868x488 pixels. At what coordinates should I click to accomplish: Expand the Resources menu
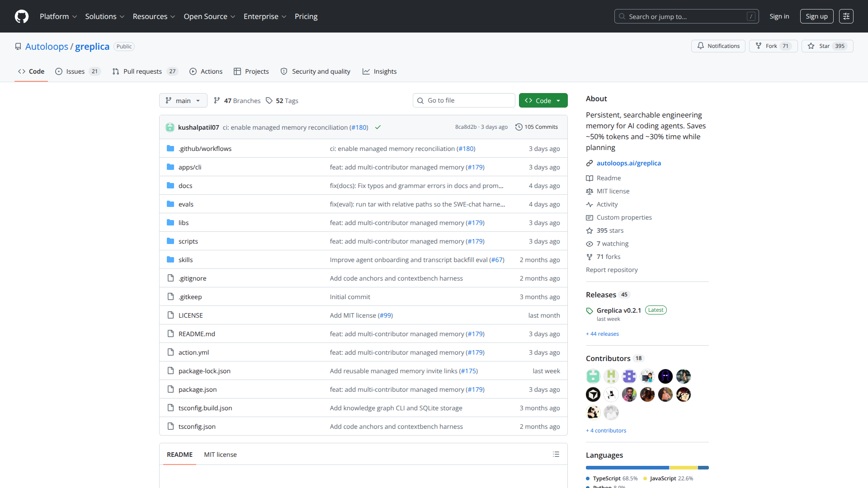tap(154, 16)
